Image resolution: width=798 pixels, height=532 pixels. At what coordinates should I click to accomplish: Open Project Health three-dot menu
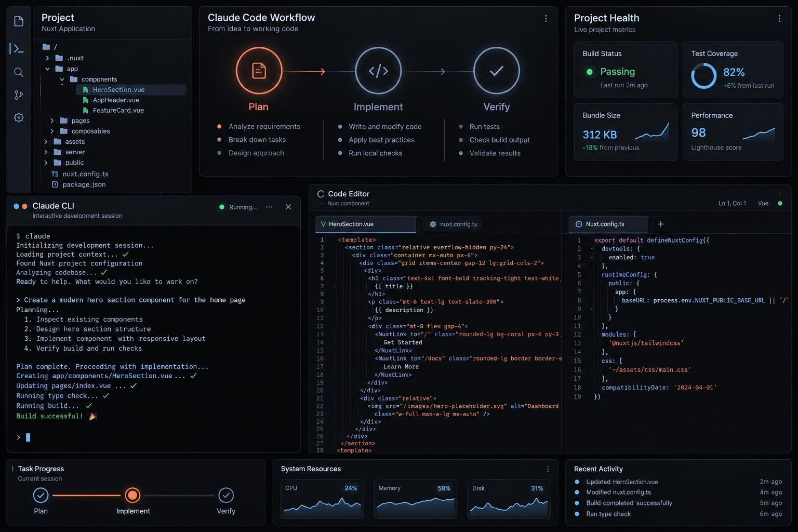(779, 18)
